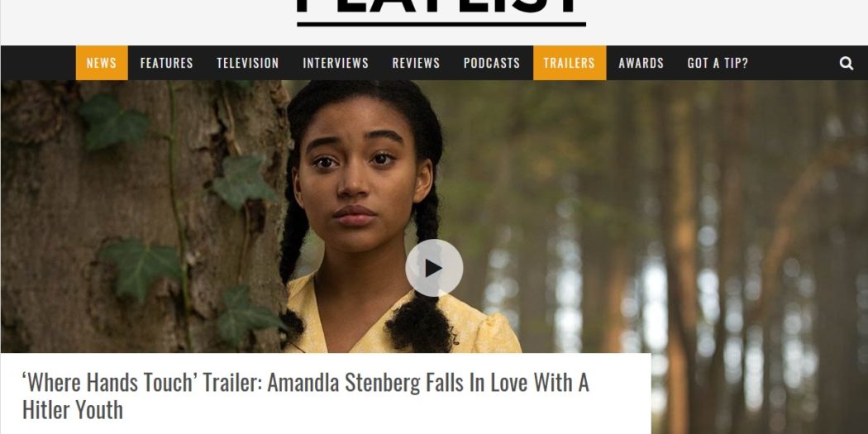Go to the News section
The image size is (868, 434).
[102, 63]
